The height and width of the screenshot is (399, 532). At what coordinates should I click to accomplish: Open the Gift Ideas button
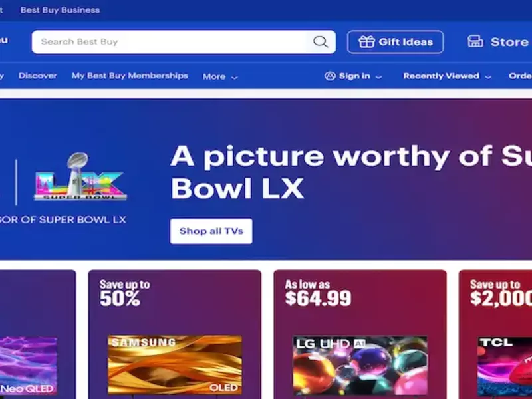tap(395, 42)
